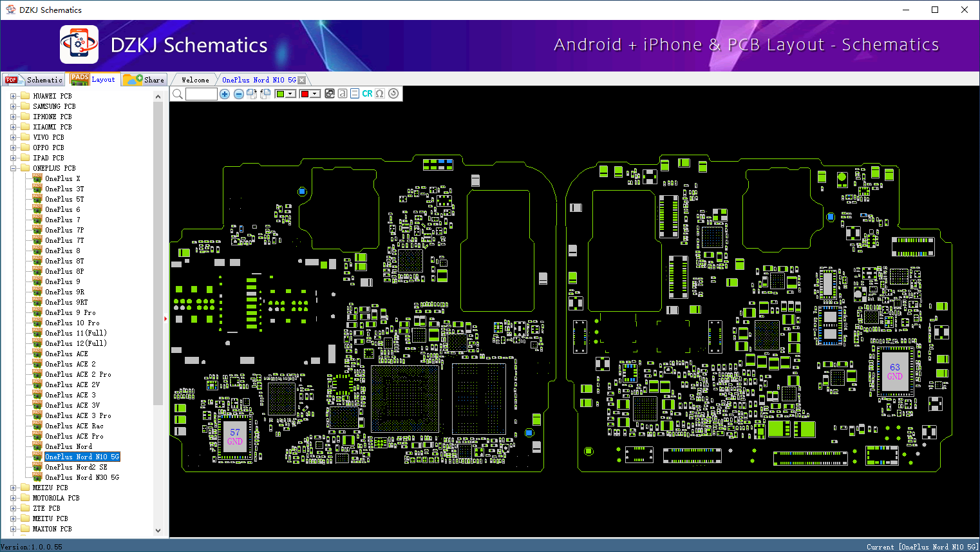Viewport: 980px width, 552px height.
Task: Click the folder icon beside VIVO PCB
Action: point(25,137)
